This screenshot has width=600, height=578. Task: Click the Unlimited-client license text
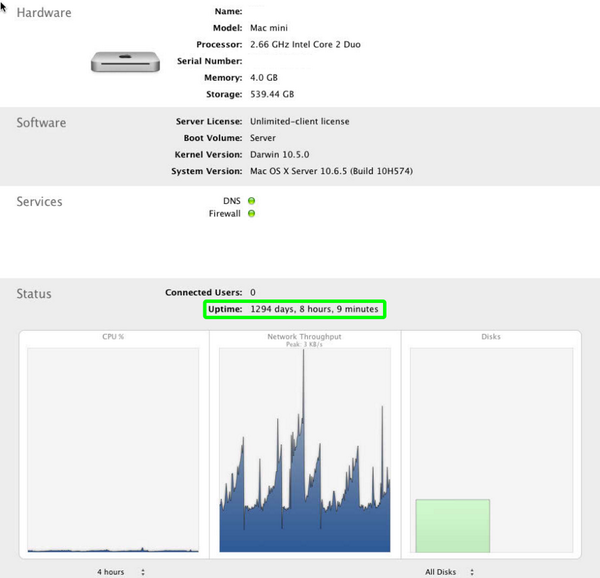[300, 121]
